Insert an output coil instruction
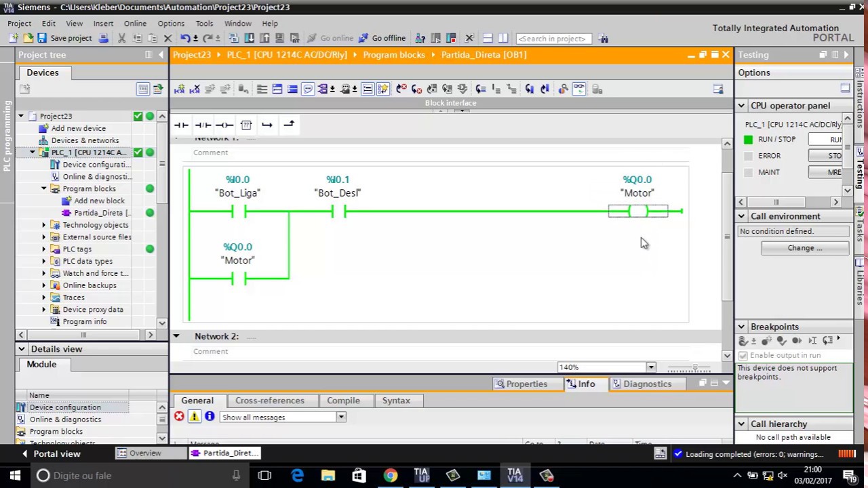Screen dimensions: 868x488 click(x=224, y=125)
